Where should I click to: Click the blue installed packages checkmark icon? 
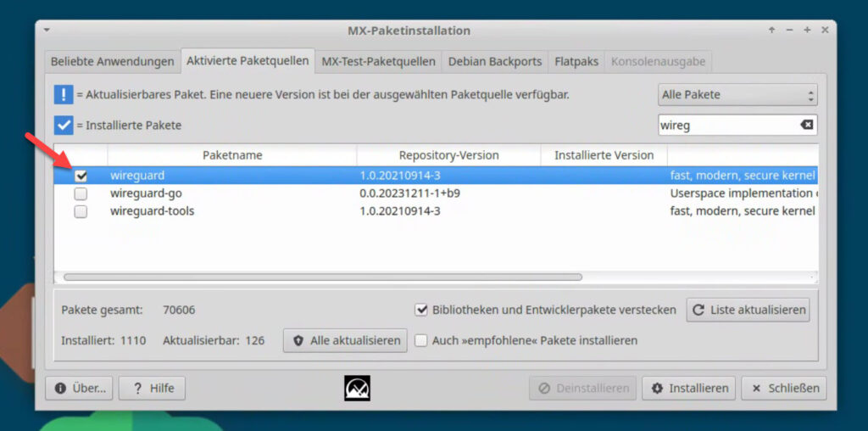point(64,126)
